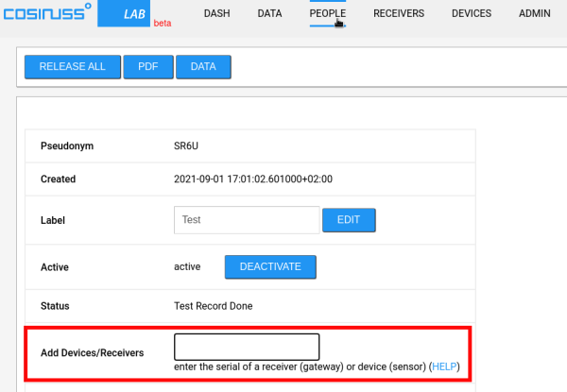Go to DATA in top navigation
Viewport: 567px width, 392px height.
pos(270,14)
